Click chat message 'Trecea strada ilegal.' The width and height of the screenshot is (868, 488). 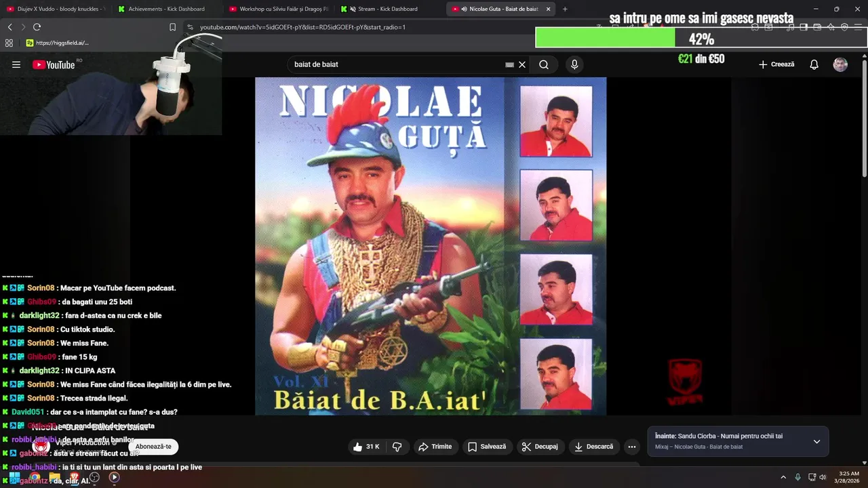(x=94, y=398)
